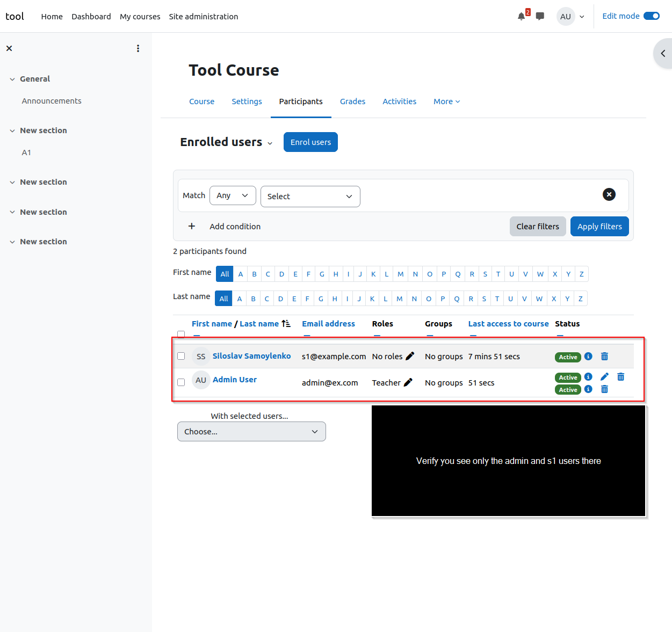Expand the Enrolled users page selector
The width and height of the screenshot is (672, 632).
270,143
